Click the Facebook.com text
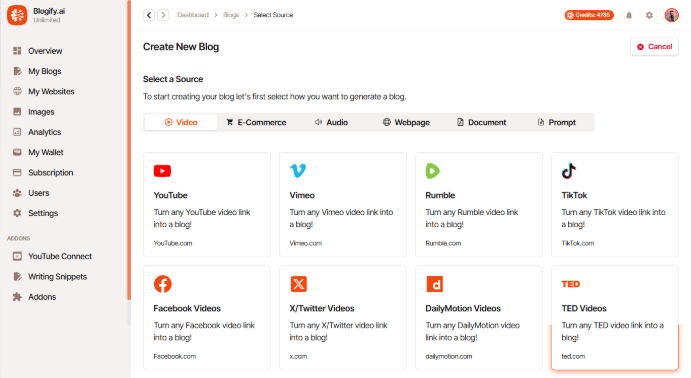The height and width of the screenshot is (378, 691). pyautogui.click(x=175, y=356)
